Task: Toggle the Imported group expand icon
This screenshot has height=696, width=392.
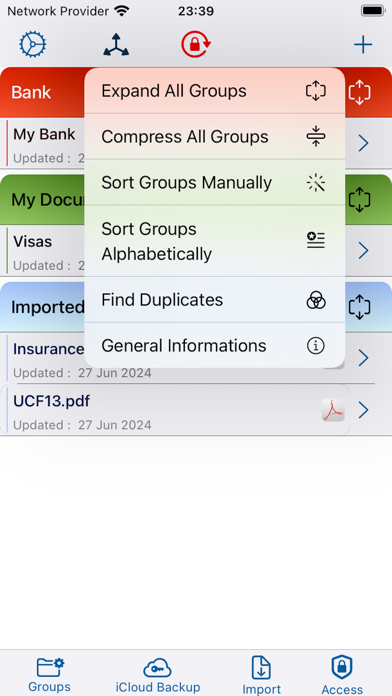Action: (x=360, y=307)
